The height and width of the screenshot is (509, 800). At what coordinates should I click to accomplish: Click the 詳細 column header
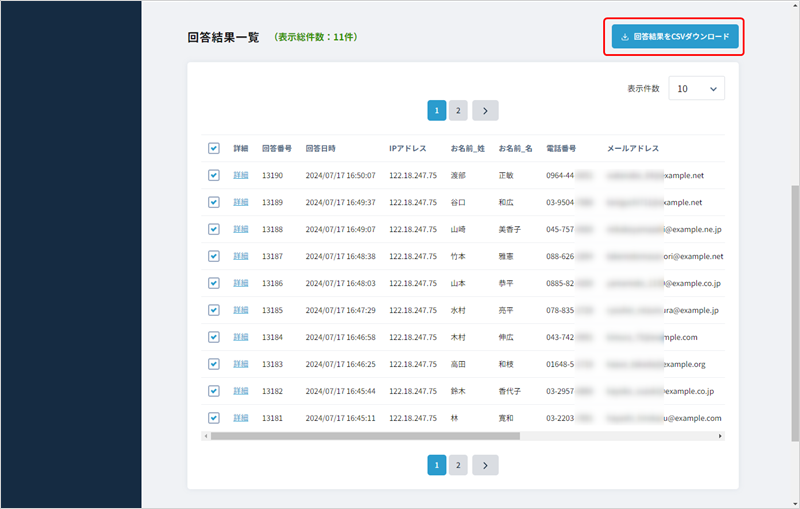point(241,148)
